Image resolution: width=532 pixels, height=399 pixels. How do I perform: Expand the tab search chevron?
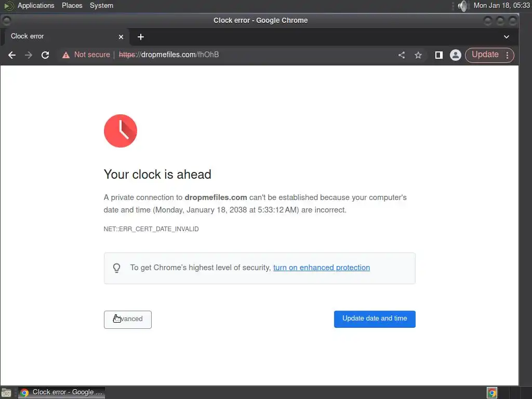click(506, 37)
